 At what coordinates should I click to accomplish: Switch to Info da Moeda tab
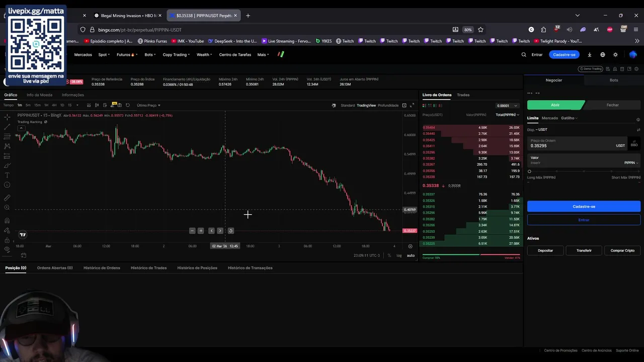pyautogui.click(x=39, y=95)
